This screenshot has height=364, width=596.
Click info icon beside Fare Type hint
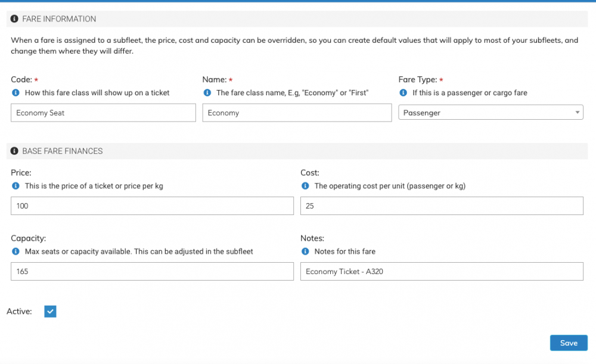(403, 93)
